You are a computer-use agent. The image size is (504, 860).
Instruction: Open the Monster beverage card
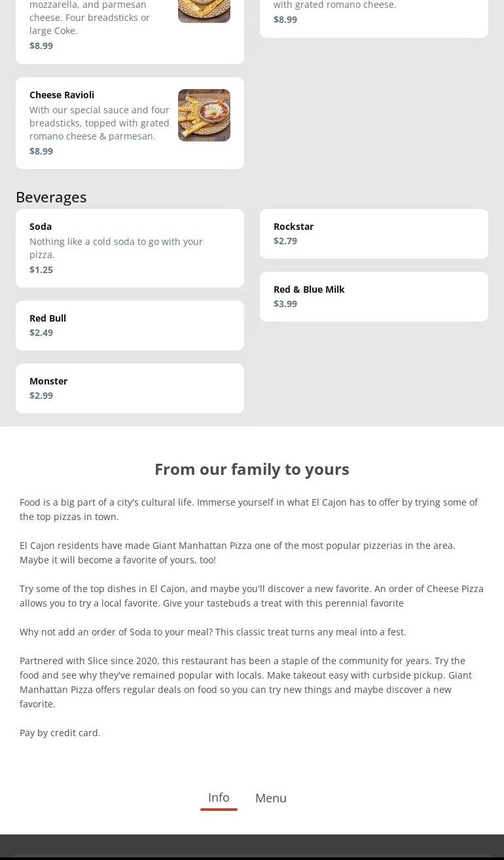point(130,388)
